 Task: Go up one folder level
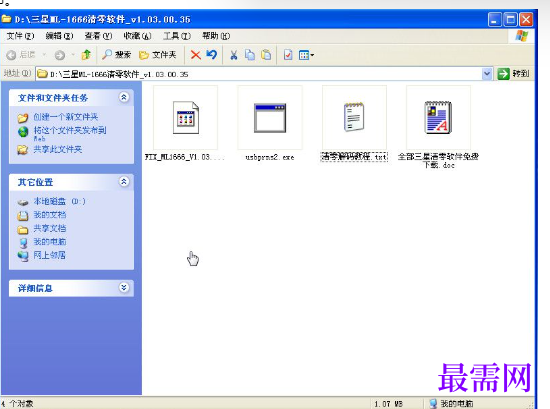coord(86,55)
